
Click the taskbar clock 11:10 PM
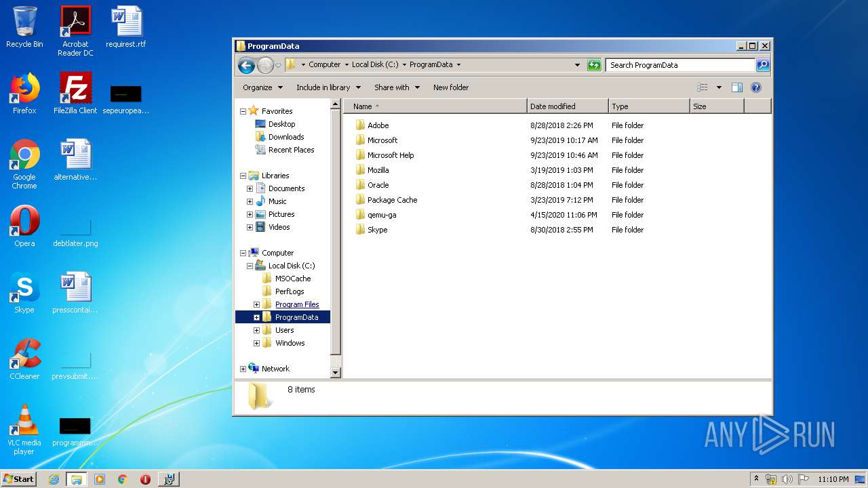click(x=833, y=479)
